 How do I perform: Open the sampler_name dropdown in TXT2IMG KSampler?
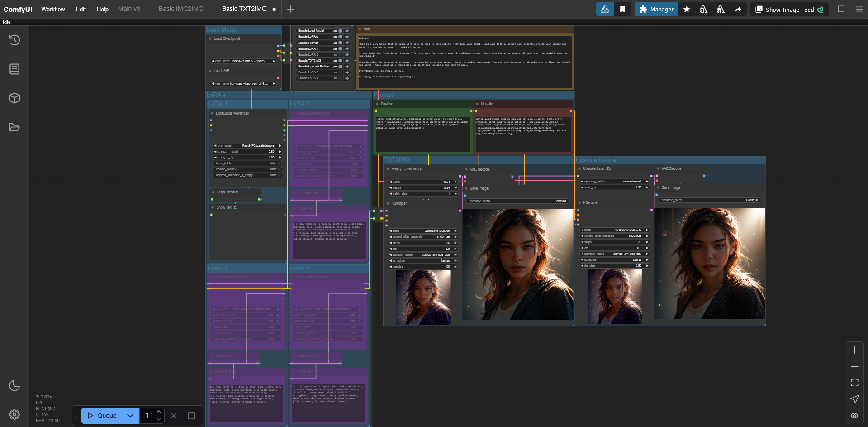point(423,255)
